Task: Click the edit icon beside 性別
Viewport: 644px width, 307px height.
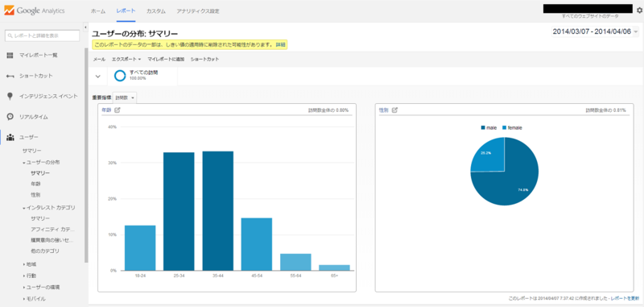Action: click(395, 110)
